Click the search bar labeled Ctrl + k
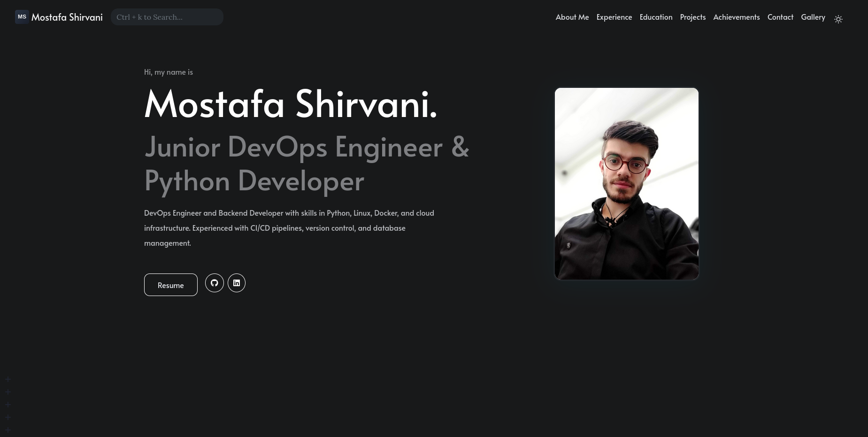 pyautogui.click(x=167, y=17)
